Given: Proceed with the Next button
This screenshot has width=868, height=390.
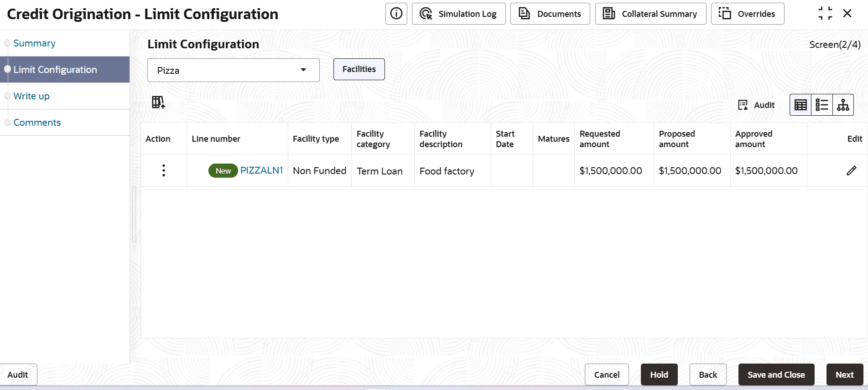Looking at the screenshot, I should pyautogui.click(x=845, y=375).
